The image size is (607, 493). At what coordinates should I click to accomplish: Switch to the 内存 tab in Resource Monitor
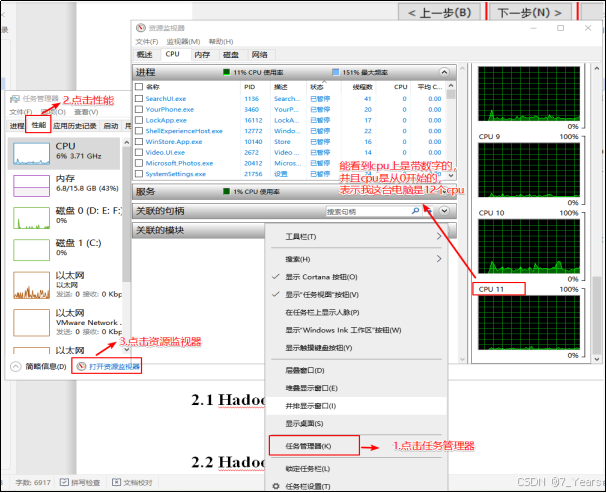202,55
